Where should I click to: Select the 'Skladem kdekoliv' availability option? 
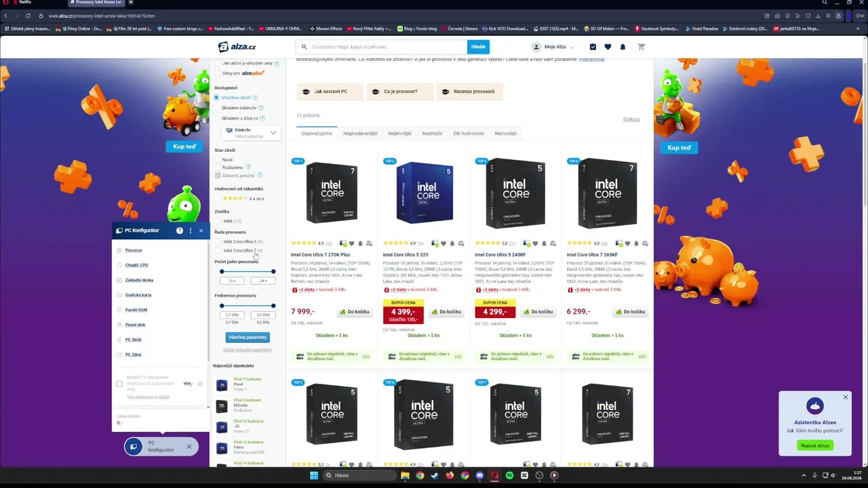(217, 108)
